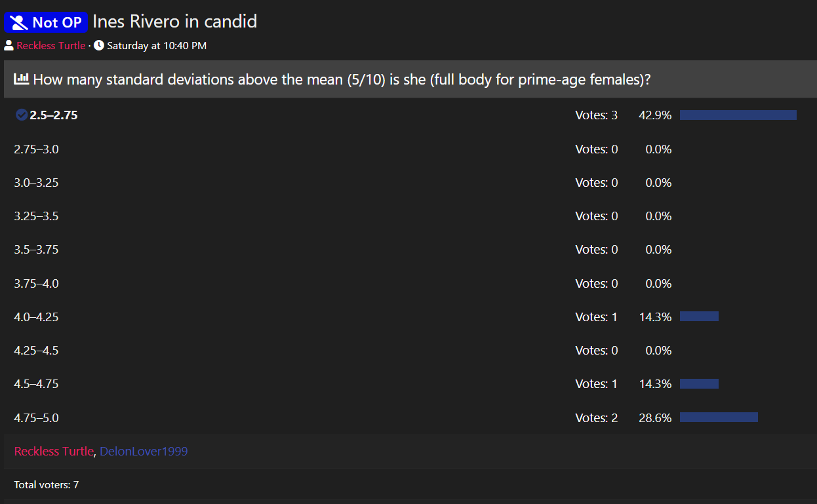Image resolution: width=817 pixels, height=504 pixels.
Task: Click the Saturday at 10:40 PM timestamp
Action: pyautogui.click(x=157, y=46)
